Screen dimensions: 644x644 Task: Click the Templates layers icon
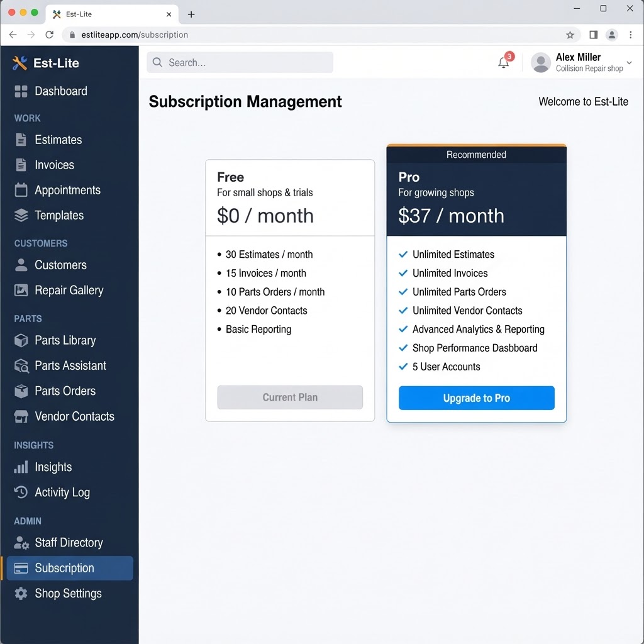[x=21, y=215]
